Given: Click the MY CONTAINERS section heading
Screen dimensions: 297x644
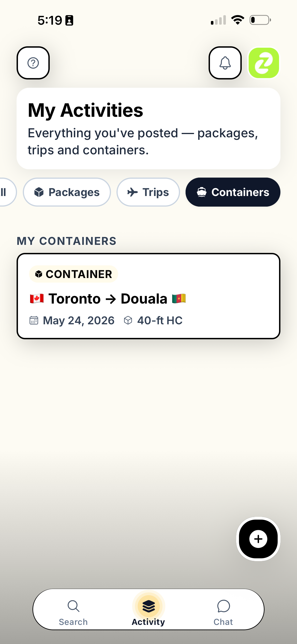Looking at the screenshot, I should tap(67, 241).
